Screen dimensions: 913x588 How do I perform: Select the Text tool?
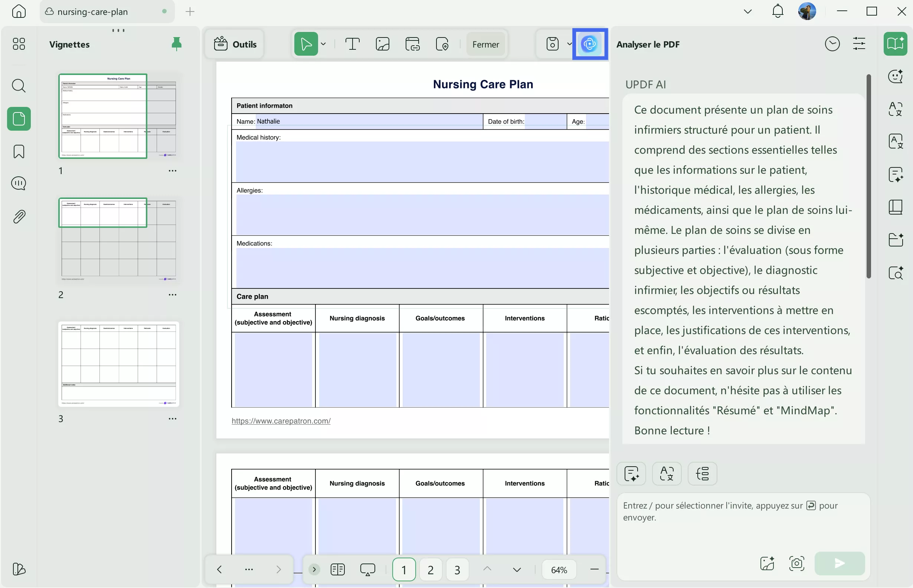tap(352, 44)
